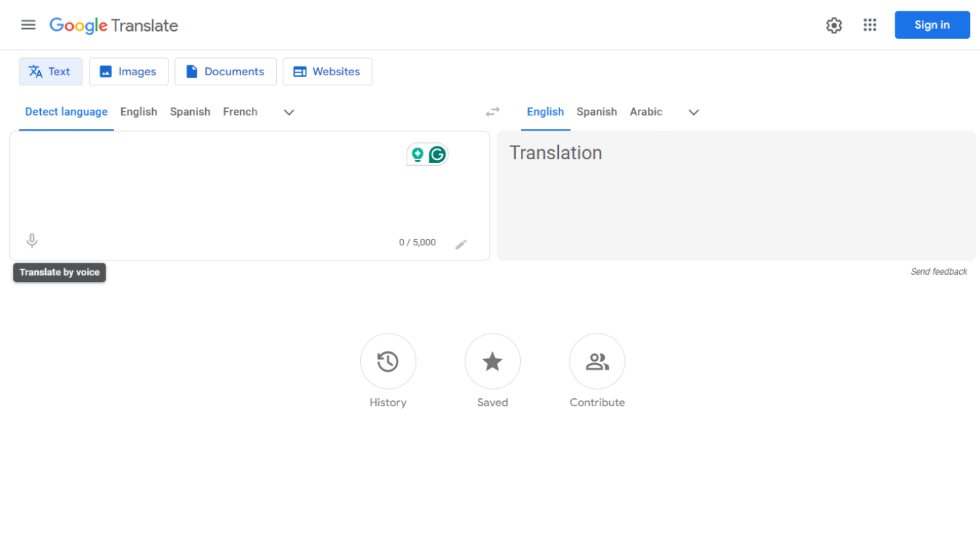Open handwriting input with the pencil icon
The image size is (980, 551).
[461, 244]
